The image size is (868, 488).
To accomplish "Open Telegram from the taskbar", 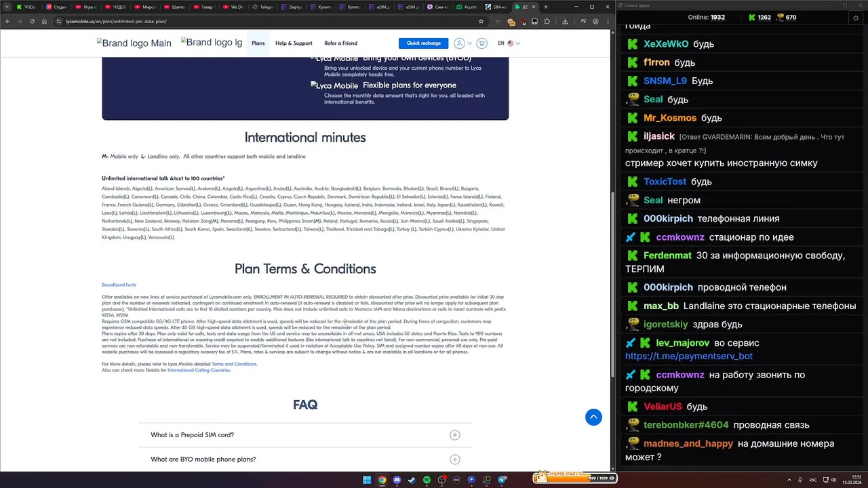I will 502,480.
